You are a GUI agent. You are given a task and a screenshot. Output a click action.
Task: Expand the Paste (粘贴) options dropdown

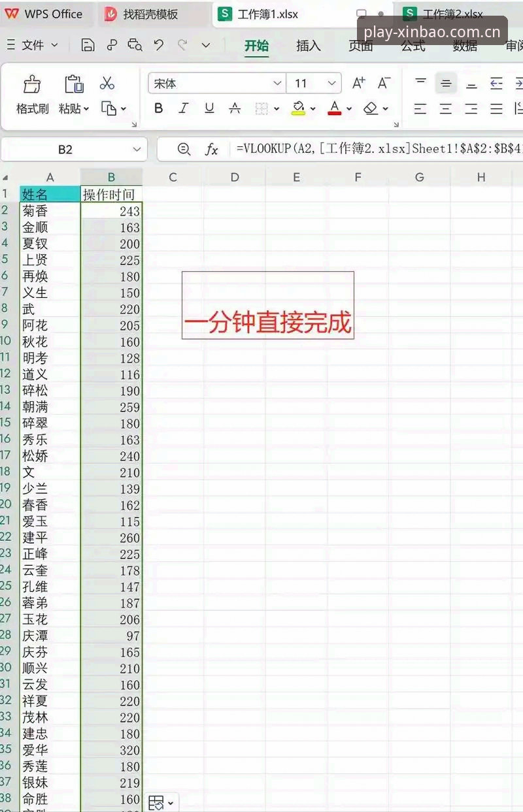click(x=86, y=109)
